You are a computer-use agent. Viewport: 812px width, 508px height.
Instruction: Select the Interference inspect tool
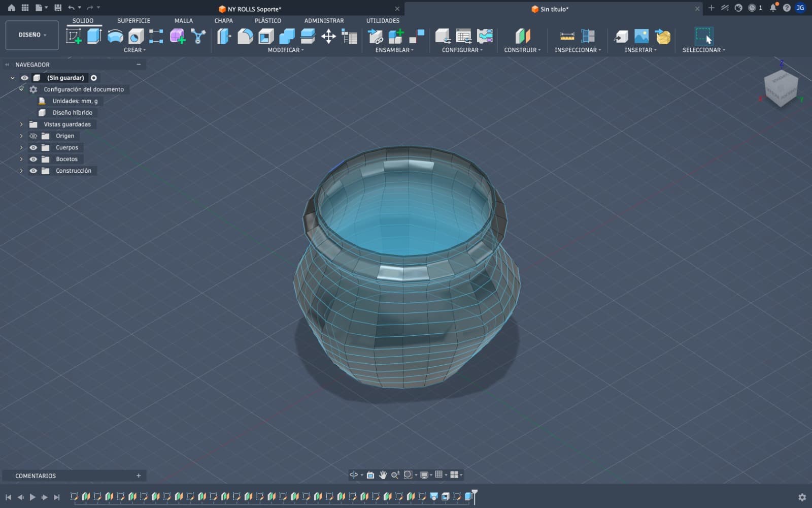pyautogui.click(x=588, y=36)
